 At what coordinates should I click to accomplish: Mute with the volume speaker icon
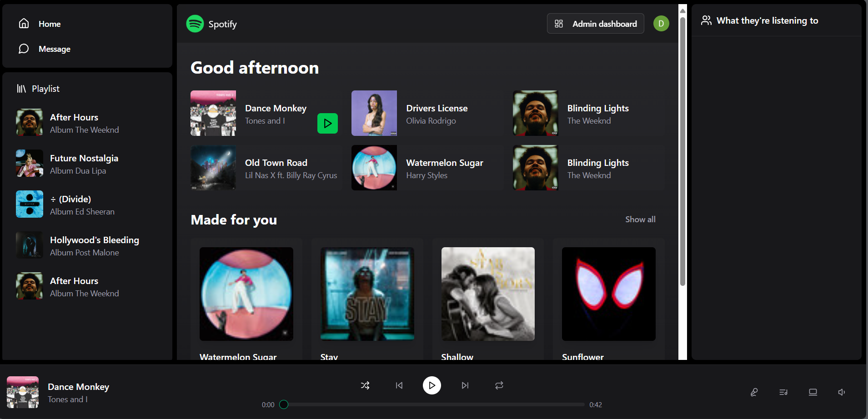842,392
